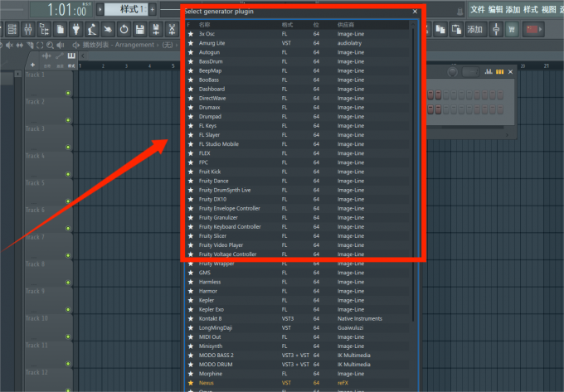
Task: Click the desk lamp icon in toolbar
Action: click(92, 30)
